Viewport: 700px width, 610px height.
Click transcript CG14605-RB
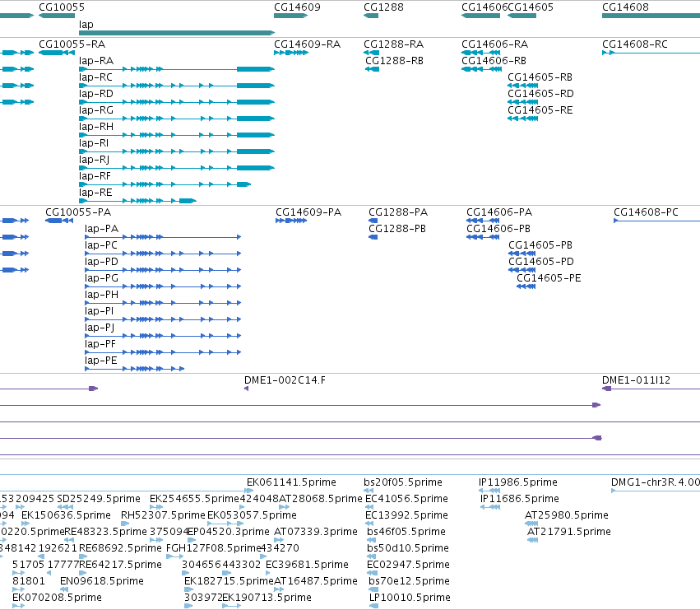click(x=523, y=86)
